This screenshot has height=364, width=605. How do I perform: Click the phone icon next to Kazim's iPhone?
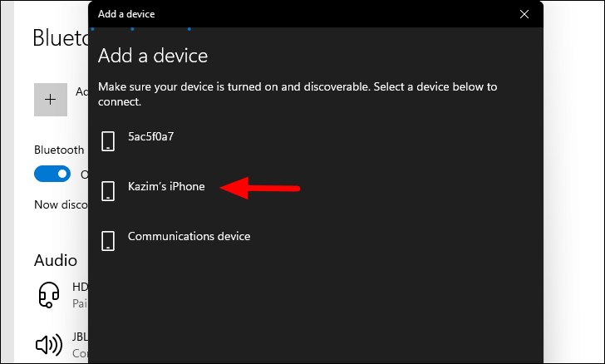pos(108,191)
